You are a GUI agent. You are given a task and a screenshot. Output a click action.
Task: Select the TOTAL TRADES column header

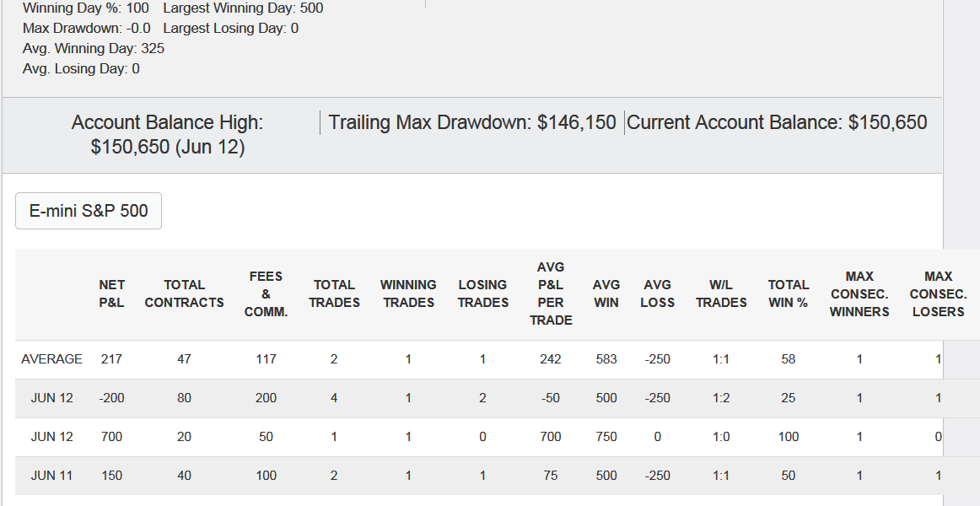click(x=334, y=293)
